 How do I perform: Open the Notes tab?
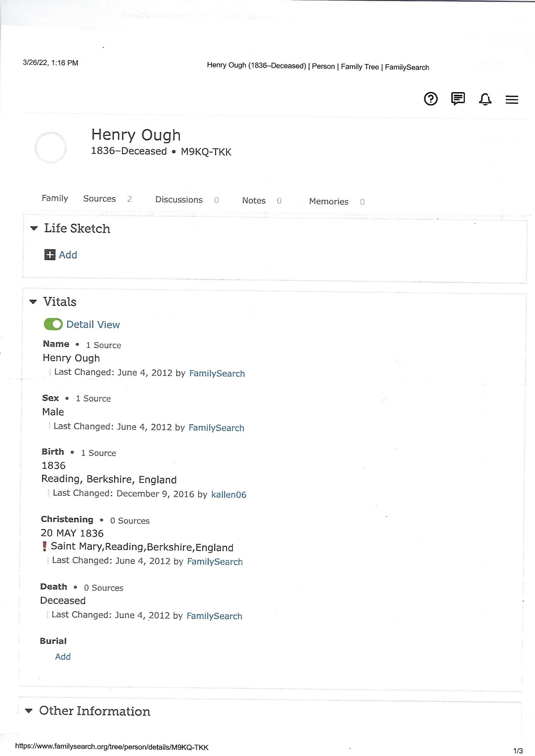254,200
